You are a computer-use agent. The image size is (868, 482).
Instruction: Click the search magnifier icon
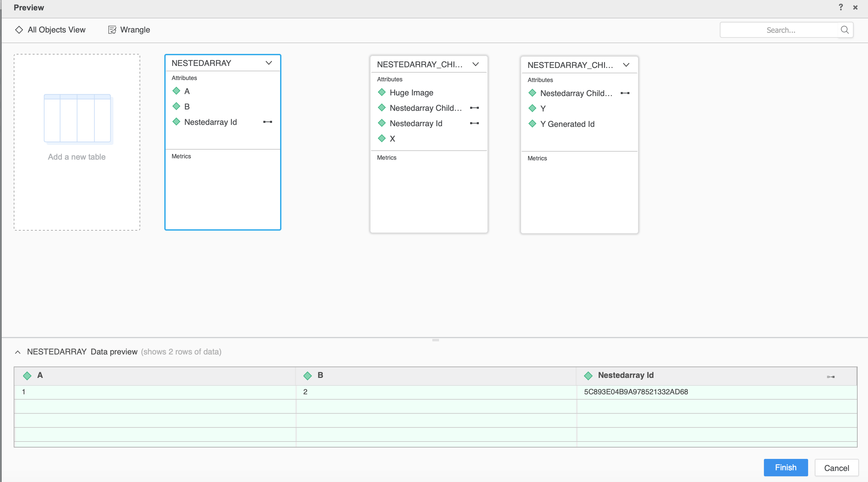point(845,30)
